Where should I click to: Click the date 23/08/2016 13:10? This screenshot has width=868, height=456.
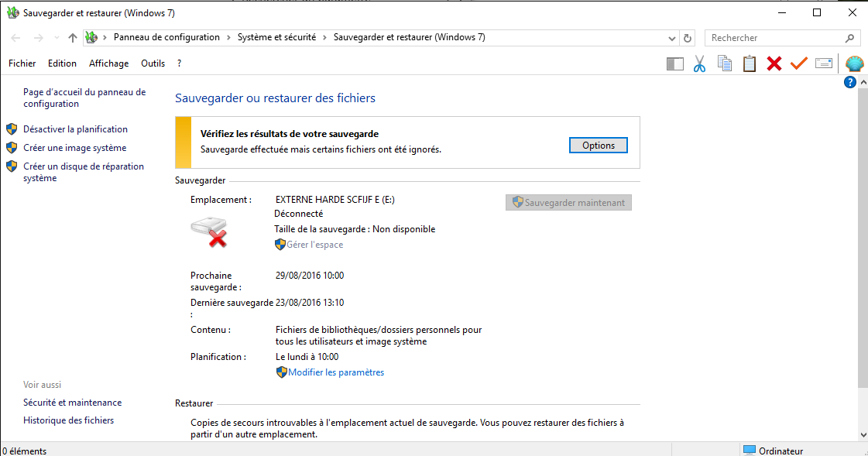pos(310,303)
